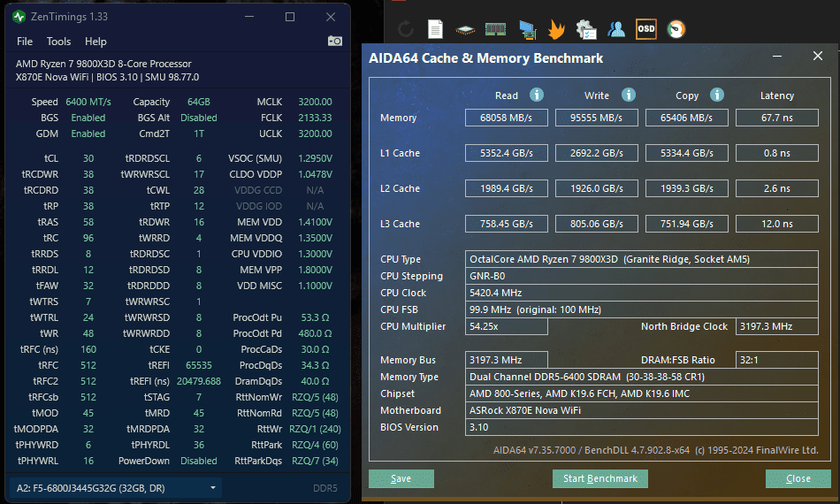The width and height of the screenshot is (840, 504).
Task: Click the CPU Stepping GNR-B0 field
Action: (642, 276)
